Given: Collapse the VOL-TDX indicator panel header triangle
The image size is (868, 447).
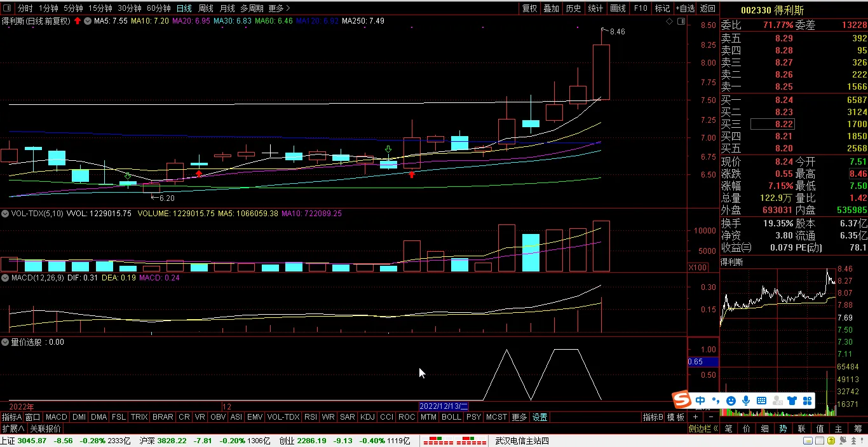Looking at the screenshot, I should pos(5,214).
